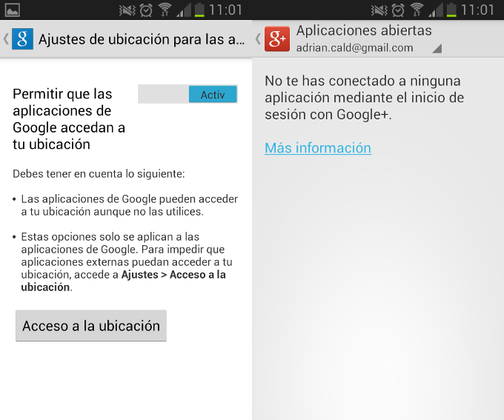Tap the picture notification icon in status bar
Viewport: 504px width, 420px height.
point(12,10)
